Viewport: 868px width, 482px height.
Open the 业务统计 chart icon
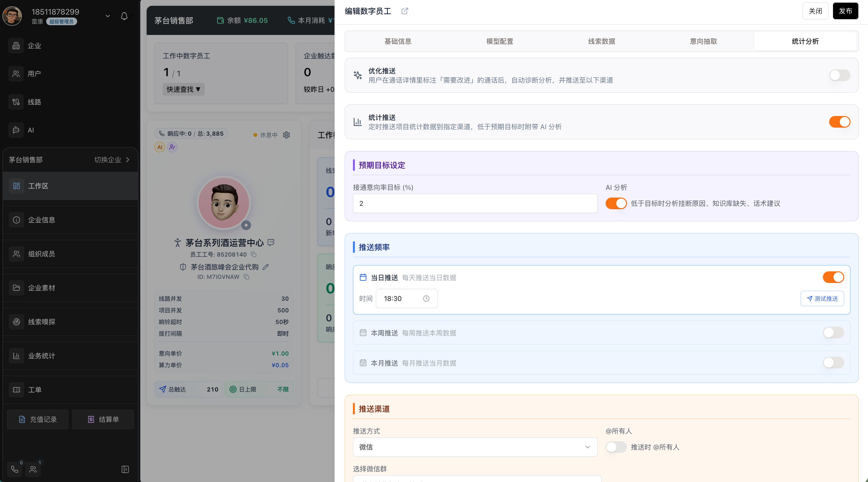tap(17, 356)
